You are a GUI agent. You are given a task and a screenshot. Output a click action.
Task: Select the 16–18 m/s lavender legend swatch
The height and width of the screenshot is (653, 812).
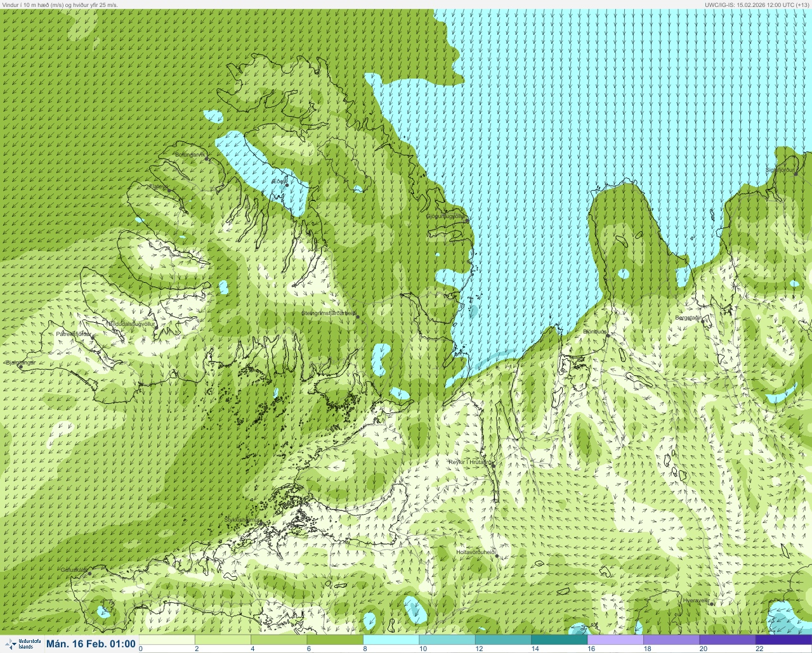[615, 640]
